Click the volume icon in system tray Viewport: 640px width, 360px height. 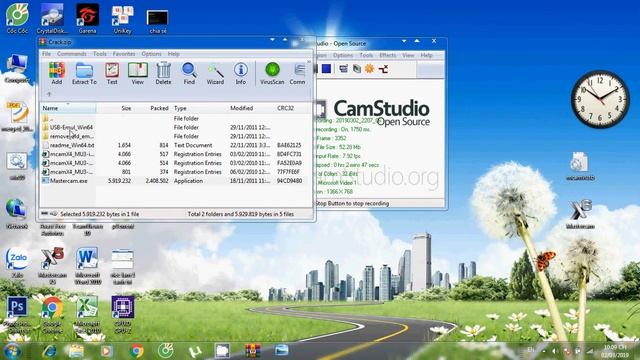click(555, 351)
